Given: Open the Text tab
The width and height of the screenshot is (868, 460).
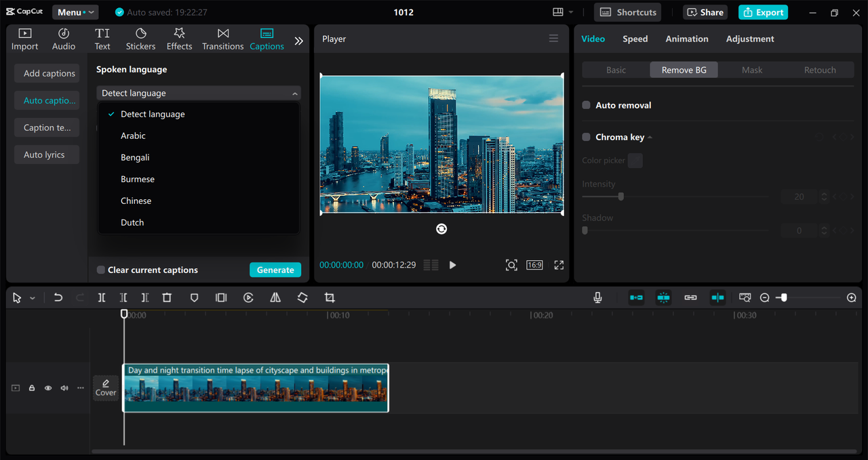Looking at the screenshot, I should 102,39.
